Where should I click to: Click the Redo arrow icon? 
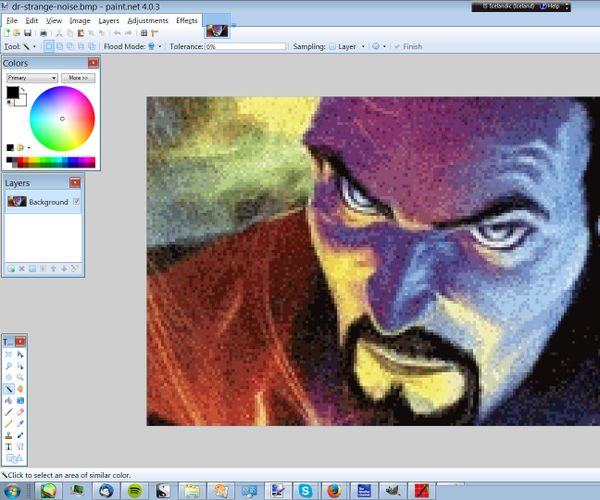click(128, 33)
